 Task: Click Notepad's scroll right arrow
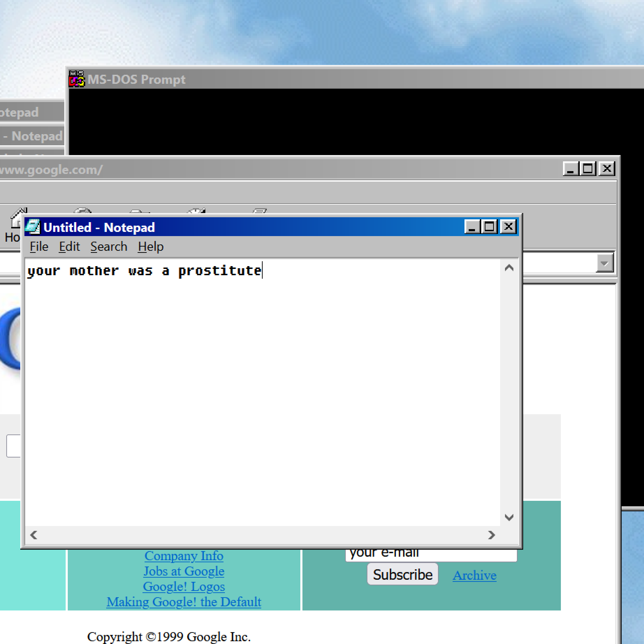(491, 535)
